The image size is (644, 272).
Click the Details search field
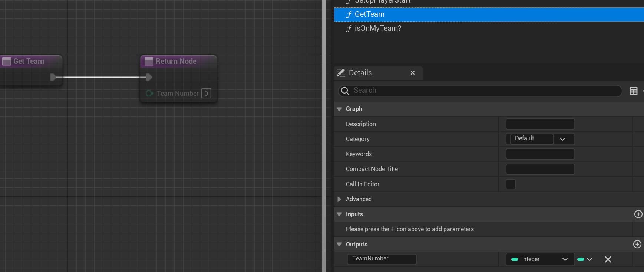482,91
